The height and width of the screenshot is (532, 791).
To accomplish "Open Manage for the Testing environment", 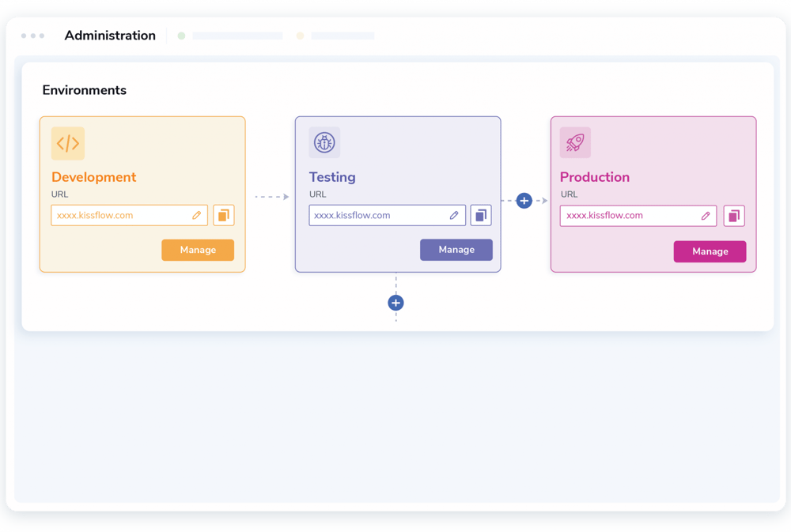I will click(x=456, y=249).
